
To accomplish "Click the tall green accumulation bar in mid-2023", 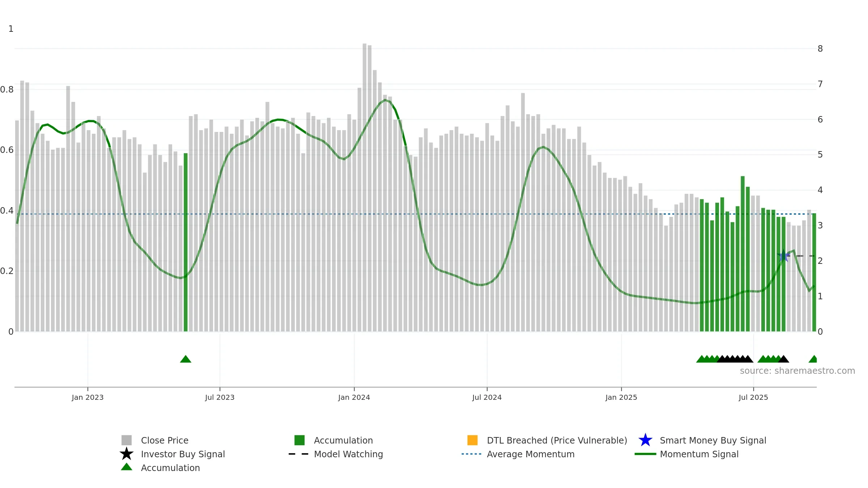I will 186,242.
